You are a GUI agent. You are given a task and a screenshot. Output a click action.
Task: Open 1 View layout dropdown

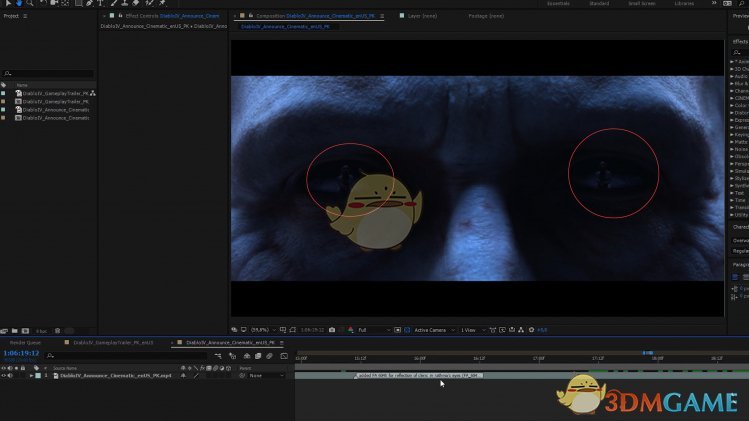(473, 330)
